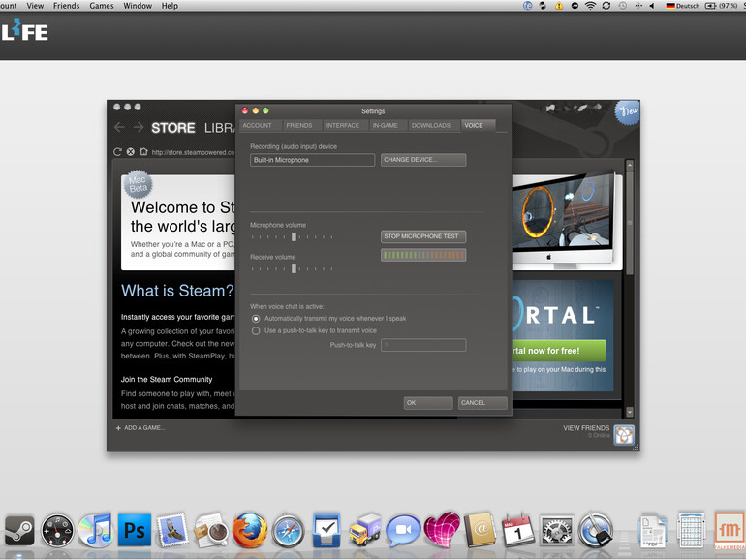The height and width of the screenshot is (560, 746).
Task: Click the Steam store scrollbar up arrow
Action: 630,165
